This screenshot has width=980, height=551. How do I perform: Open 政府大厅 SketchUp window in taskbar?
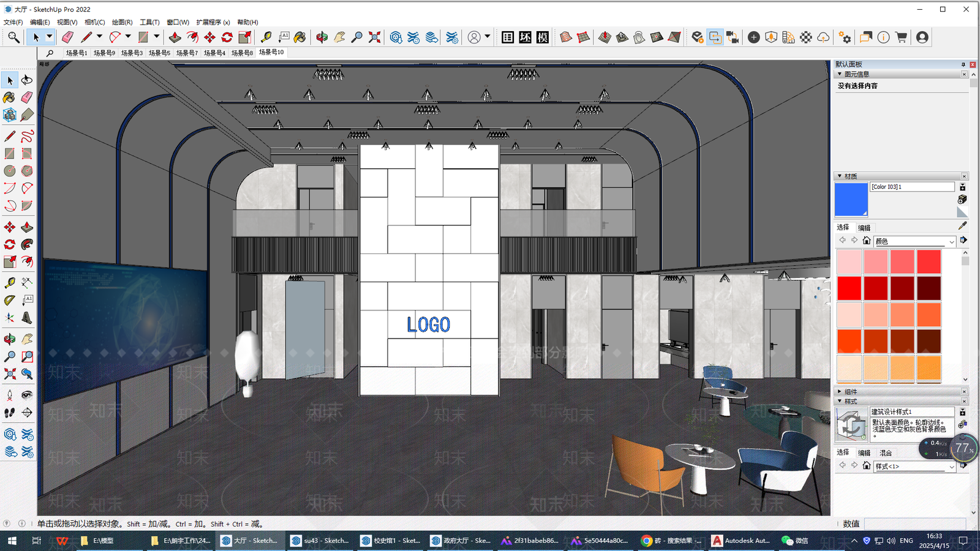(x=461, y=541)
